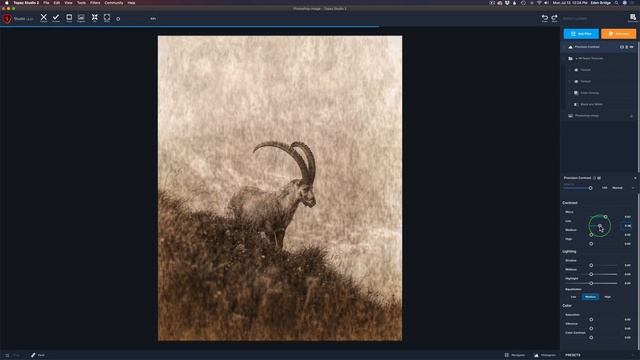Click the Midtone lighting slider handle
640x360 pixels.
click(591, 274)
